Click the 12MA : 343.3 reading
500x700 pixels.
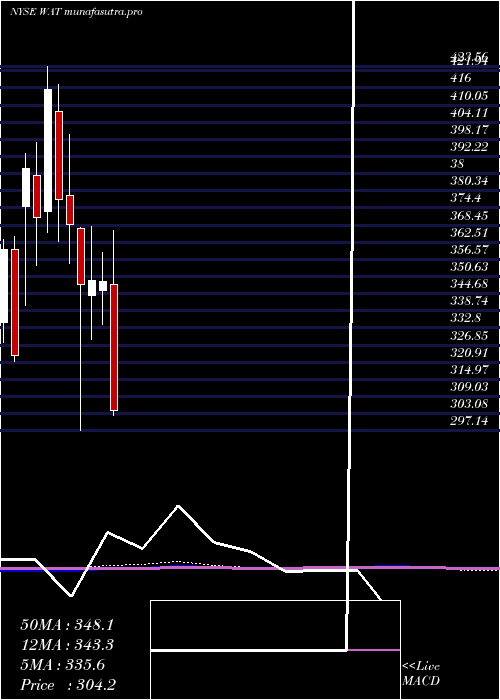(x=67, y=645)
